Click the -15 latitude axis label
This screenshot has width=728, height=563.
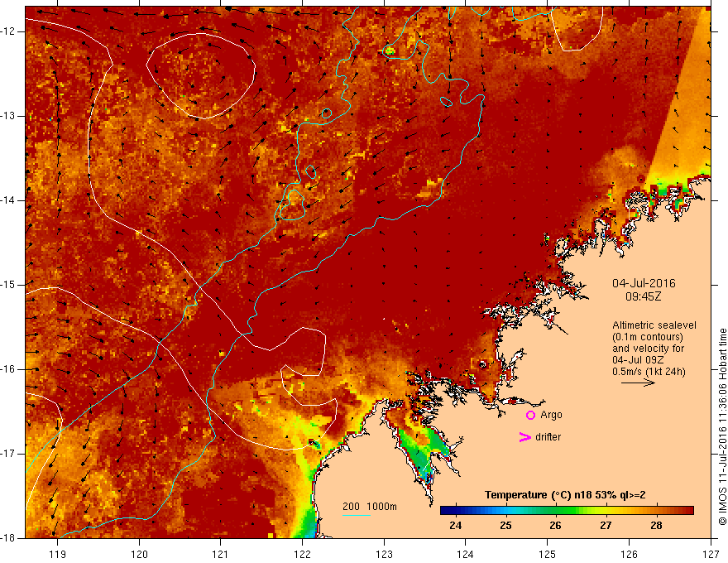pos(9,285)
